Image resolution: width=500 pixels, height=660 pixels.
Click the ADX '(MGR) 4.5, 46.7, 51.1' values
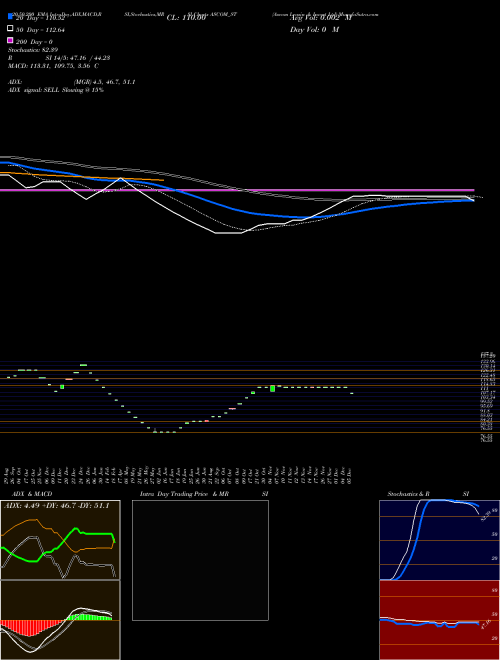104,82
